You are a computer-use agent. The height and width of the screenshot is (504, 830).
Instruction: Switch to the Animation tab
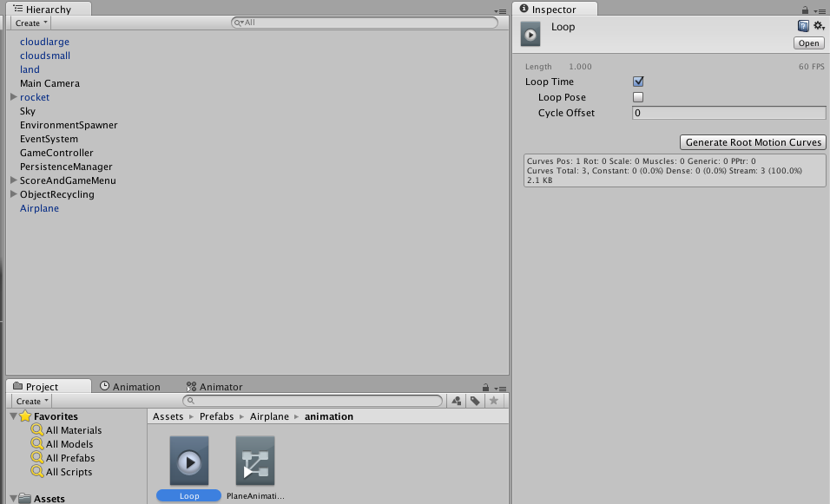(x=130, y=387)
